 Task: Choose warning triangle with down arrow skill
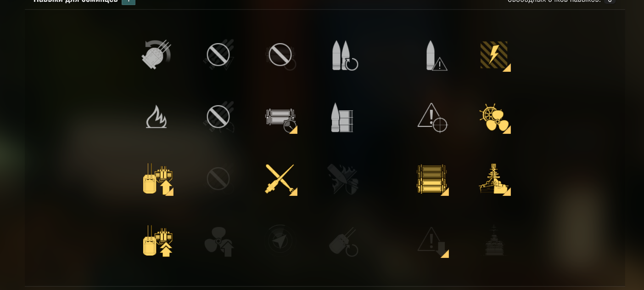(433, 242)
